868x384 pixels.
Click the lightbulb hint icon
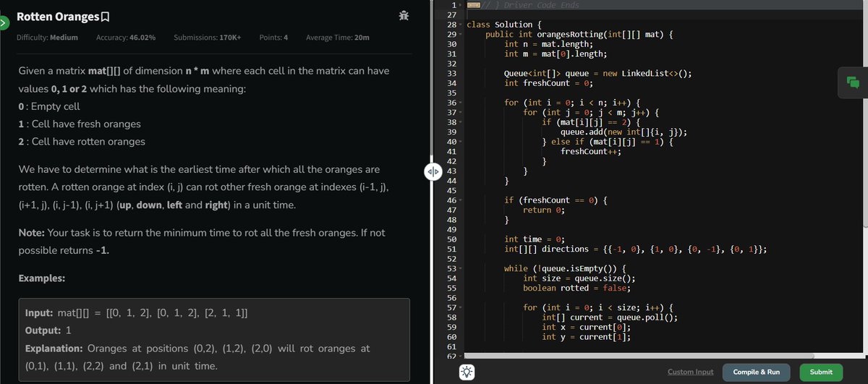(467, 372)
